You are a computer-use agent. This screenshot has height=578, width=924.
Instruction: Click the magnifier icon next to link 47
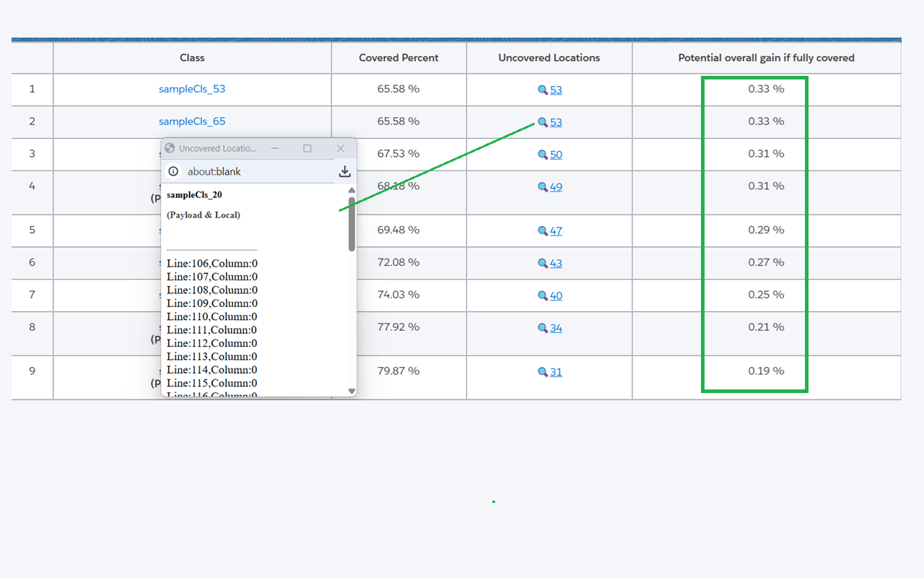point(541,230)
